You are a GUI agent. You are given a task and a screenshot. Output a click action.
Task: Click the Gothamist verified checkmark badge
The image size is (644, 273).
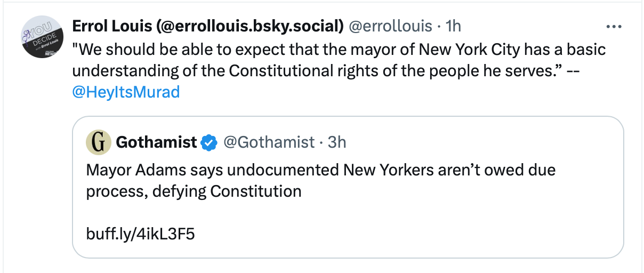click(209, 142)
